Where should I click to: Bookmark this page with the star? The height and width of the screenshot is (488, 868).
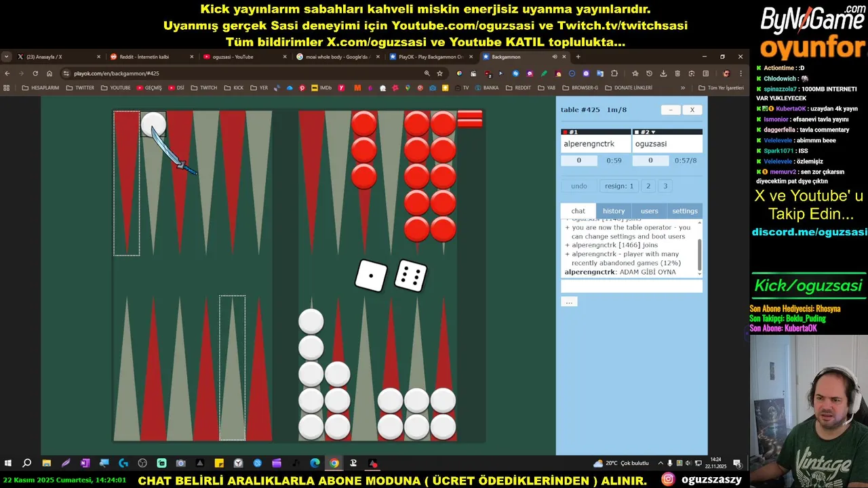(x=439, y=73)
